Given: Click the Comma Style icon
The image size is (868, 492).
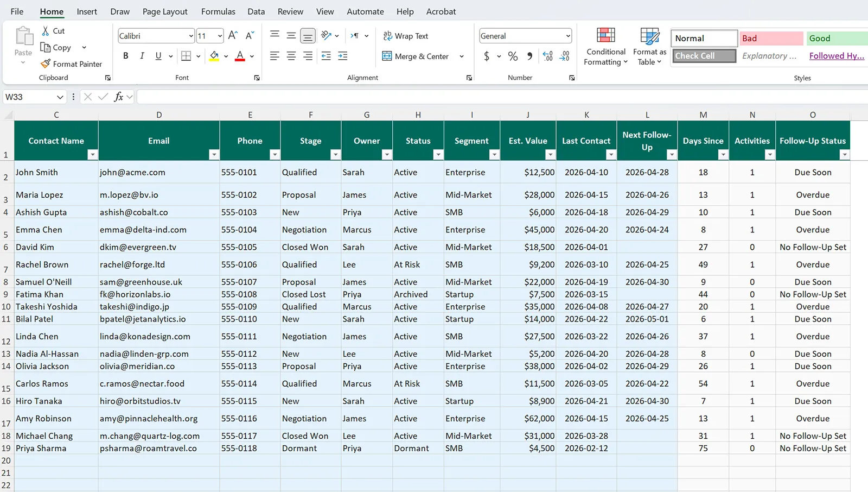Looking at the screenshot, I should (x=529, y=56).
